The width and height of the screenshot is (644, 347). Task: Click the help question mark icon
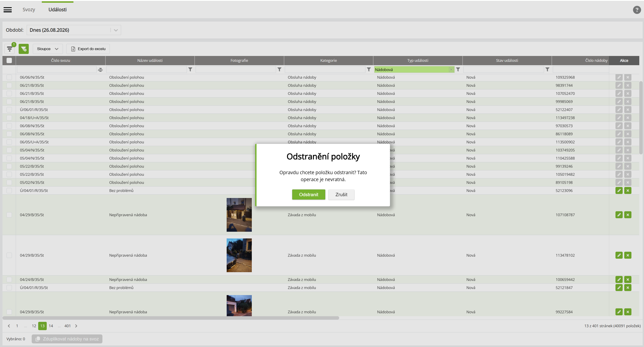click(x=637, y=10)
